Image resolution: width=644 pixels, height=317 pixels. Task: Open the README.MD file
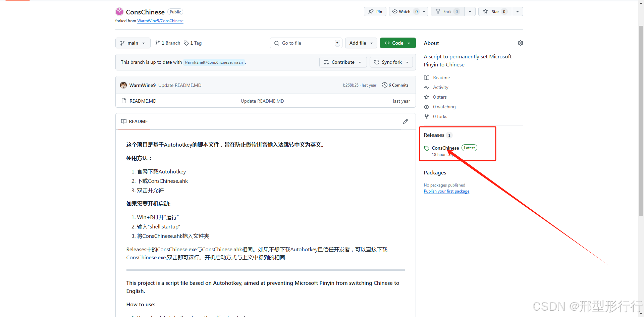(x=143, y=101)
